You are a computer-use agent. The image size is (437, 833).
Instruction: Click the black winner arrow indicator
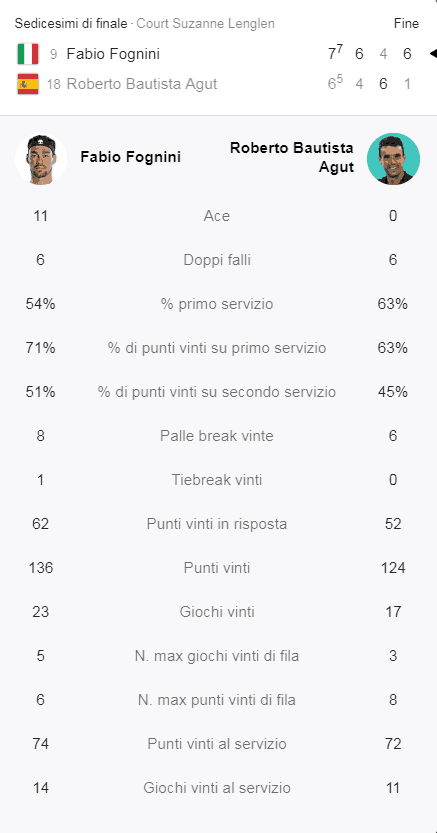pos(433,54)
